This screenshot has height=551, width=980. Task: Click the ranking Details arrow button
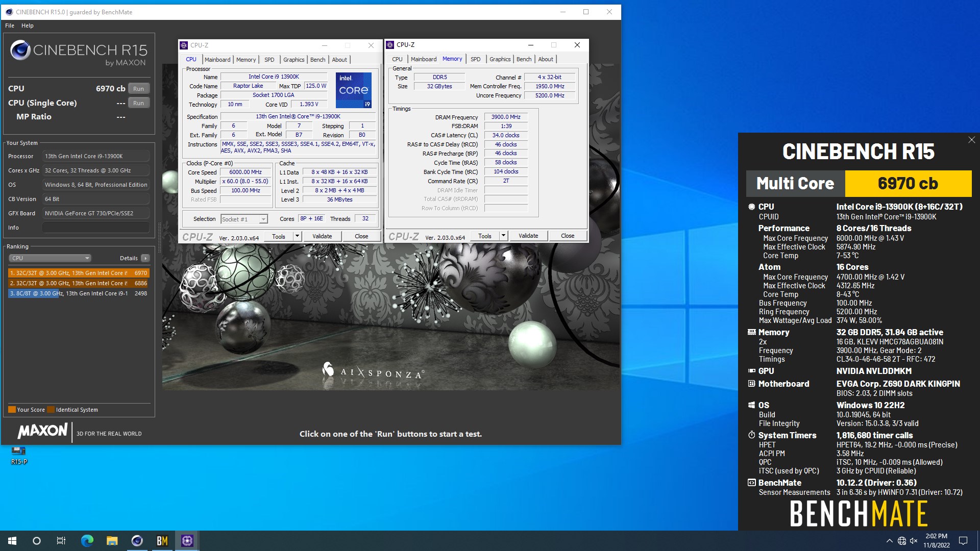145,258
